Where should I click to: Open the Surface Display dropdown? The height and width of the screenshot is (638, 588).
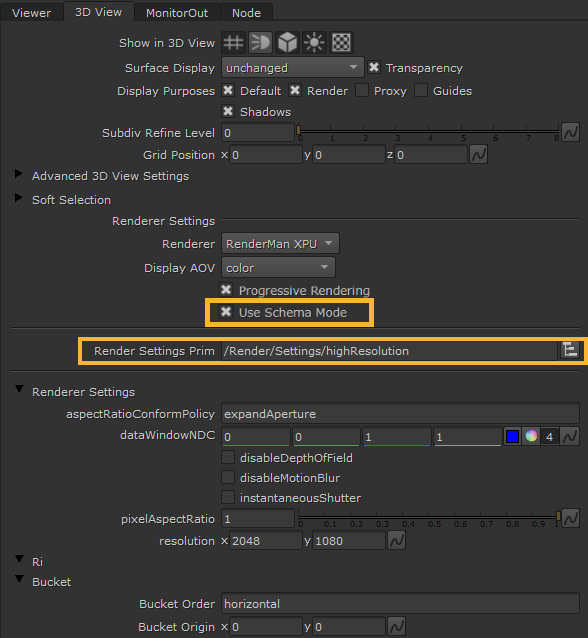click(292, 68)
